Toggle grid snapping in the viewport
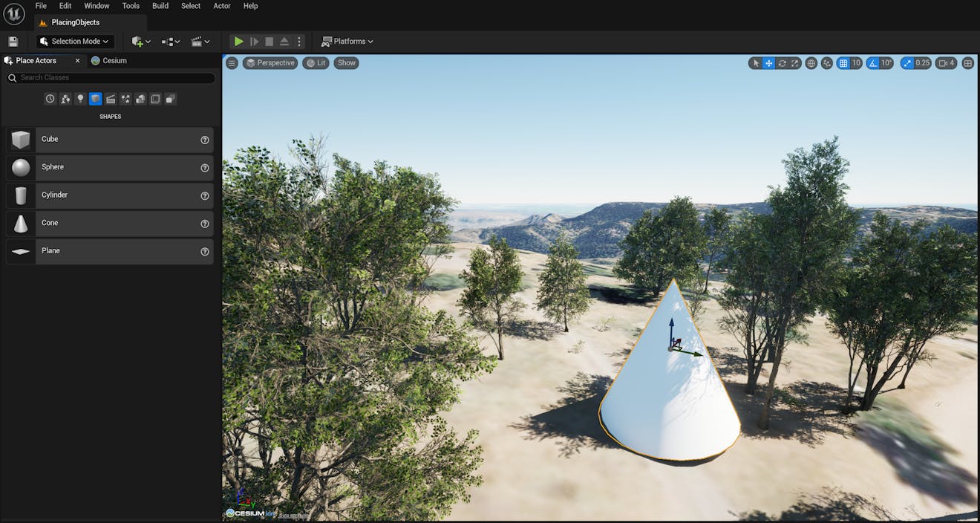Screen dimensions: 980x523 pyautogui.click(x=844, y=63)
